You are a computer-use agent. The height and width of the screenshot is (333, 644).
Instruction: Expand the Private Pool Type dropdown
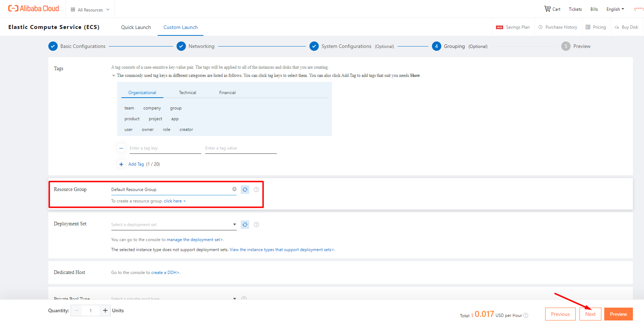click(x=235, y=299)
